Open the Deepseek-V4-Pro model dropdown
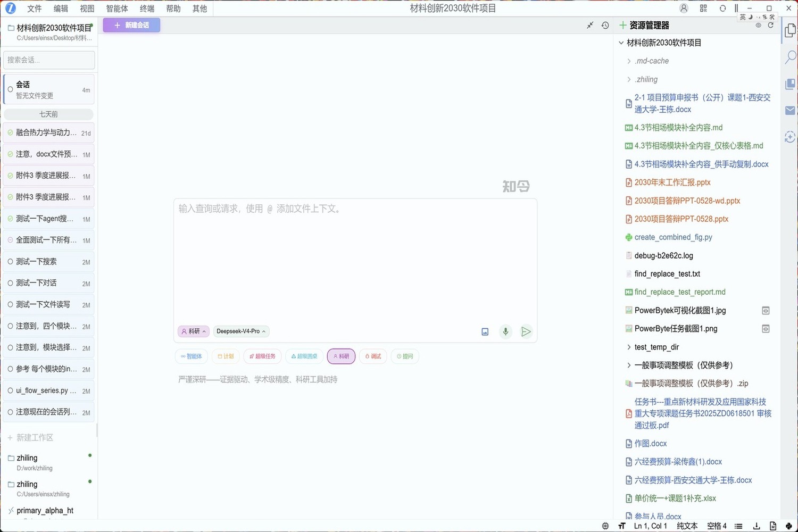The width and height of the screenshot is (798, 532). [241, 331]
